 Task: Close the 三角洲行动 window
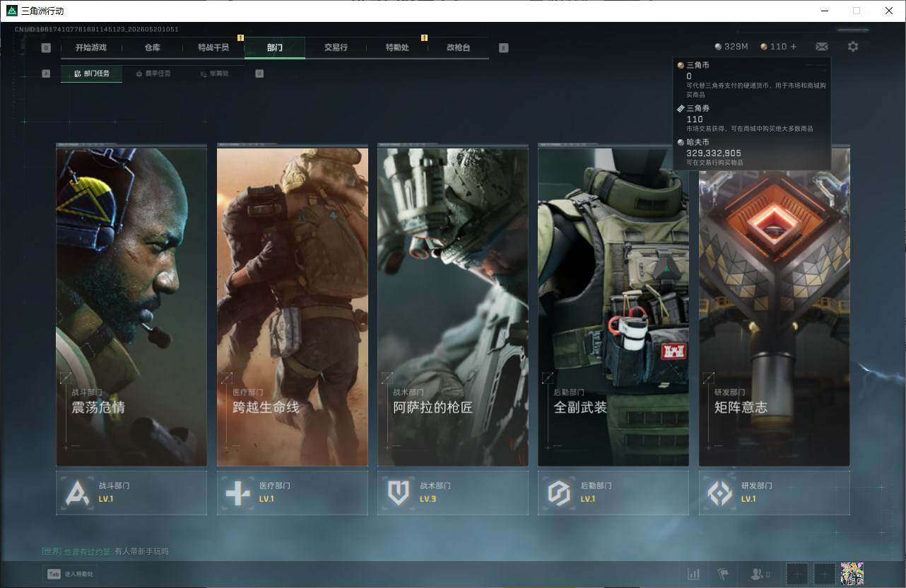tap(889, 11)
